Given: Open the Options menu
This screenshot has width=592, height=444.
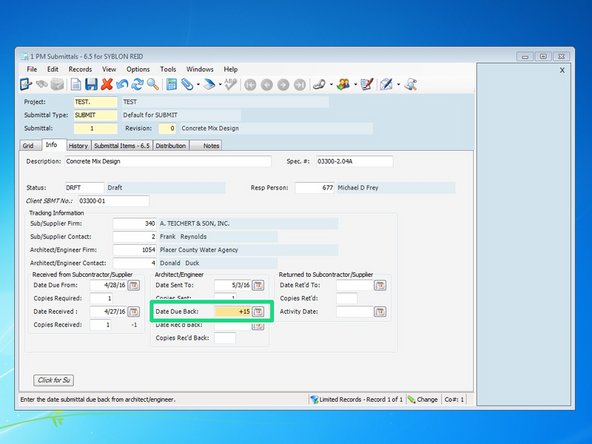Looking at the screenshot, I should click(x=138, y=69).
